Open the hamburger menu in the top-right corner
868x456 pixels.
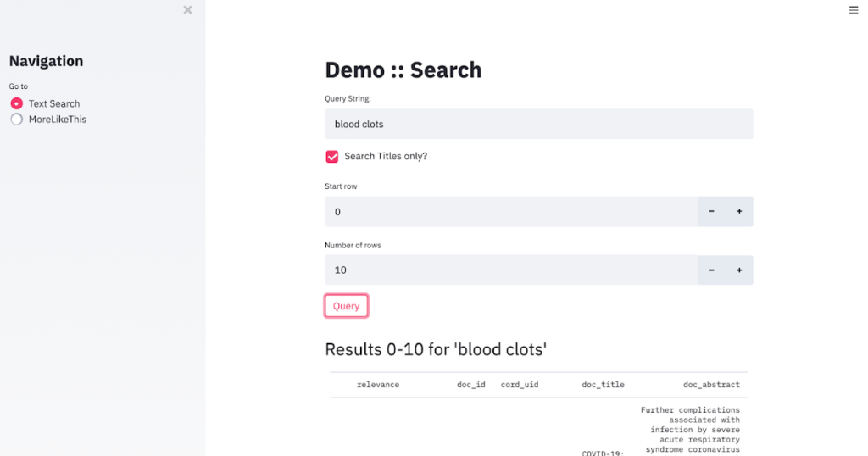point(853,10)
